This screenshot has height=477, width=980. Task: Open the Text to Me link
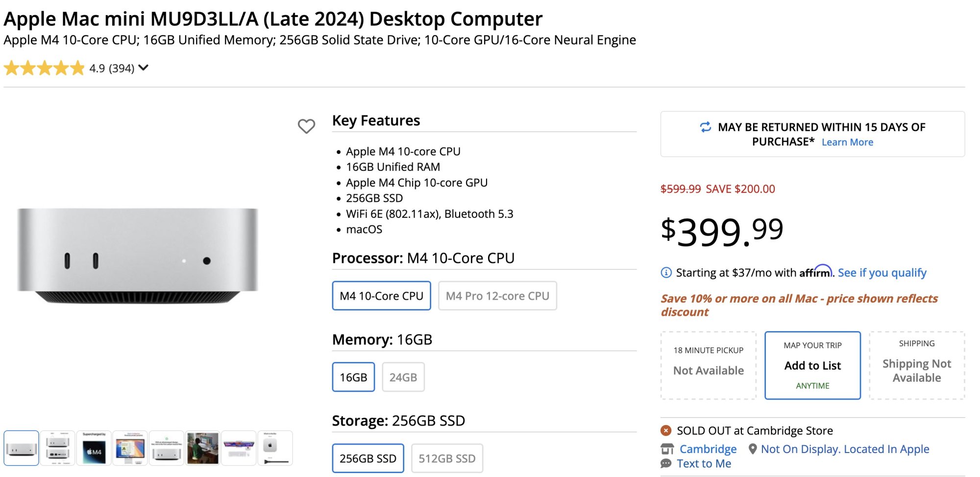(x=704, y=464)
